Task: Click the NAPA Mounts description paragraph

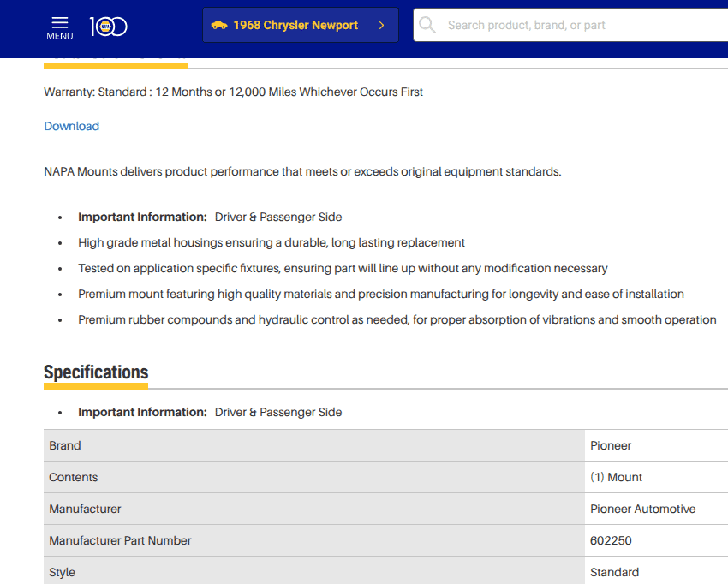Action: pyautogui.click(x=302, y=171)
